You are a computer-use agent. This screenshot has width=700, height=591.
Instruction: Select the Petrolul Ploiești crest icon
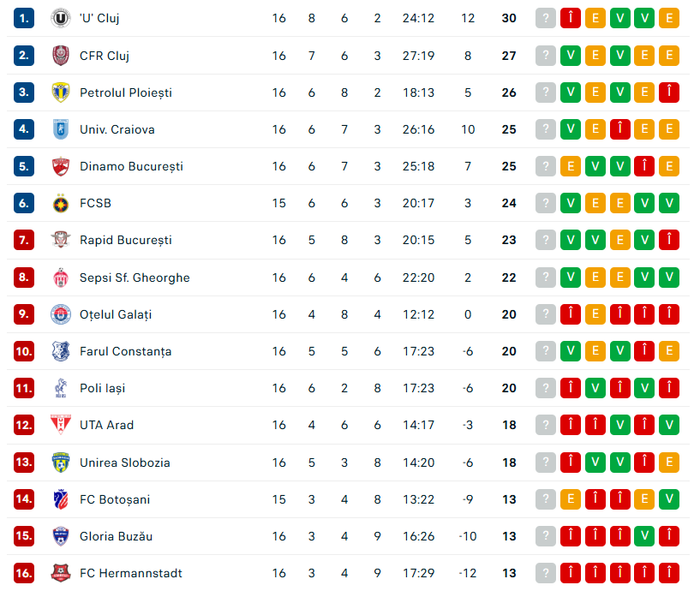[x=60, y=93]
